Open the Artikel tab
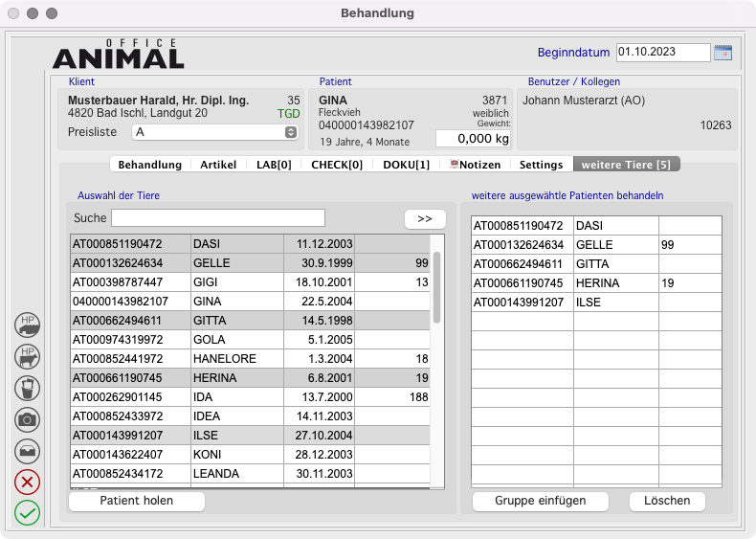This screenshot has height=539, width=756. [218, 165]
